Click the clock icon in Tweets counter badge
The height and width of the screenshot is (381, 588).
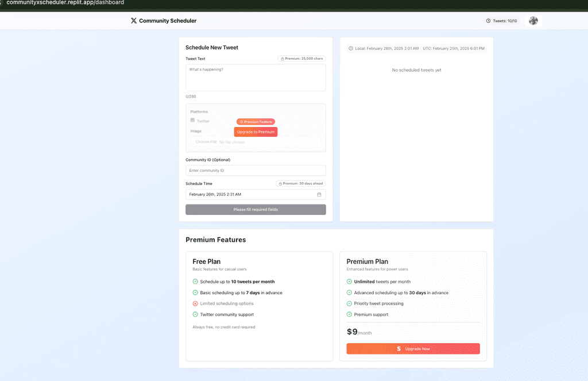coord(489,21)
